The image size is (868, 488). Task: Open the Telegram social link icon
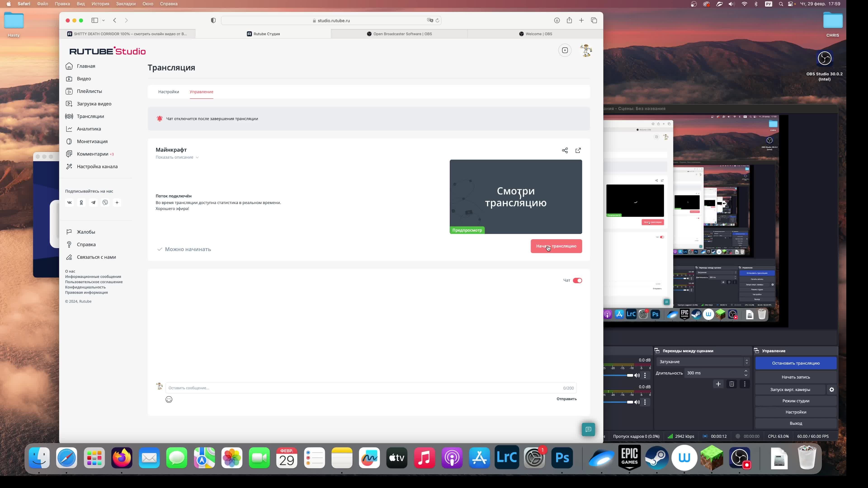93,202
